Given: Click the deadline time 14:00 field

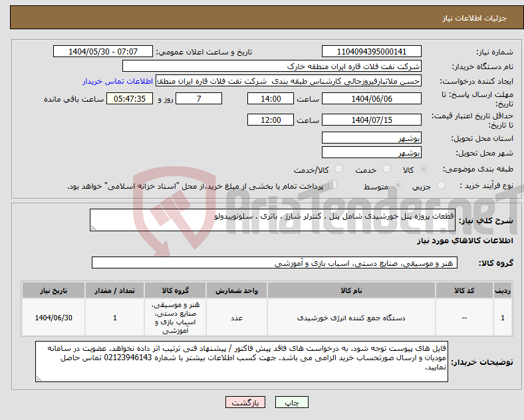Looking at the screenshot, I should [271, 99].
